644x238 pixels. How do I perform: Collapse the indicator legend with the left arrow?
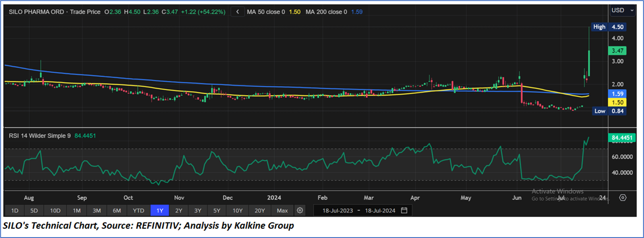tap(238, 12)
